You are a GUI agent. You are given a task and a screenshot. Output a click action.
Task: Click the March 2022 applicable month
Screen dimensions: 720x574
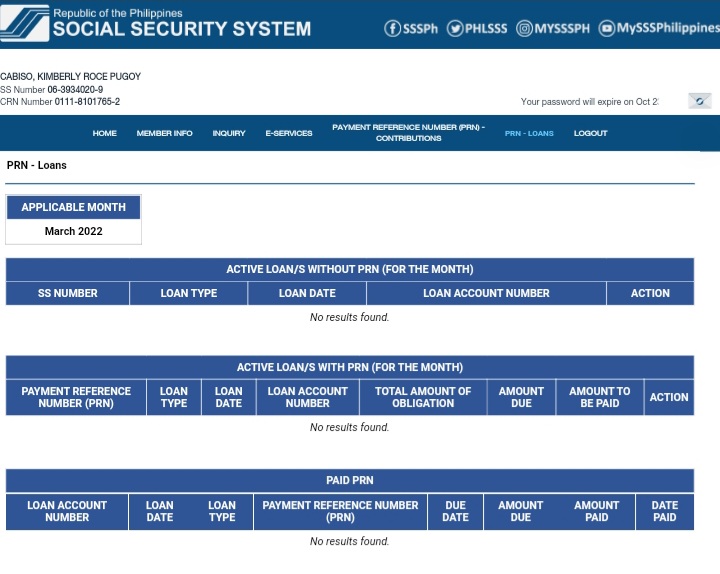73,231
